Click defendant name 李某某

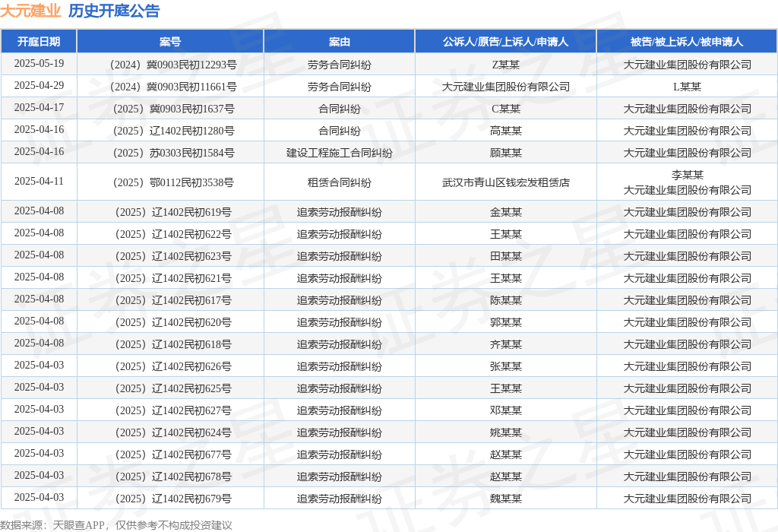click(x=687, y=175)
